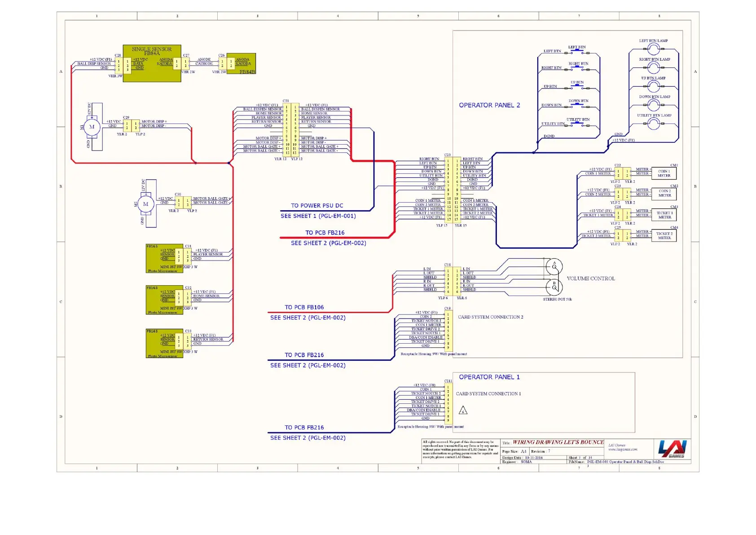The height and width of the screenshot is (535, 756).
Task: Select the LEFT BTN pushbutton switch symbol
Action: coord(577,51)
